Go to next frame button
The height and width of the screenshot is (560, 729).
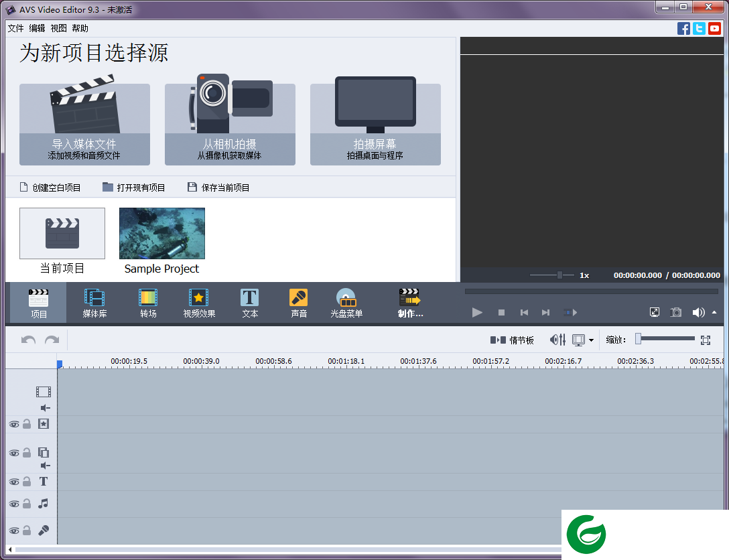pos(545,312)
